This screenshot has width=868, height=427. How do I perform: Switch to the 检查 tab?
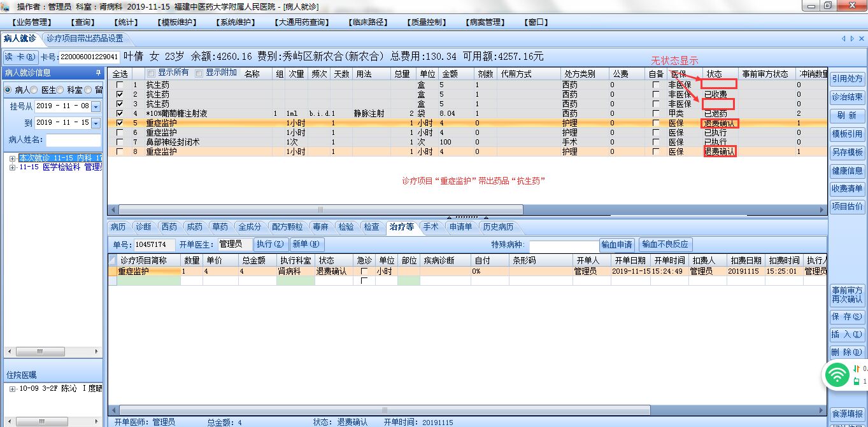click(x=372, y=227)
